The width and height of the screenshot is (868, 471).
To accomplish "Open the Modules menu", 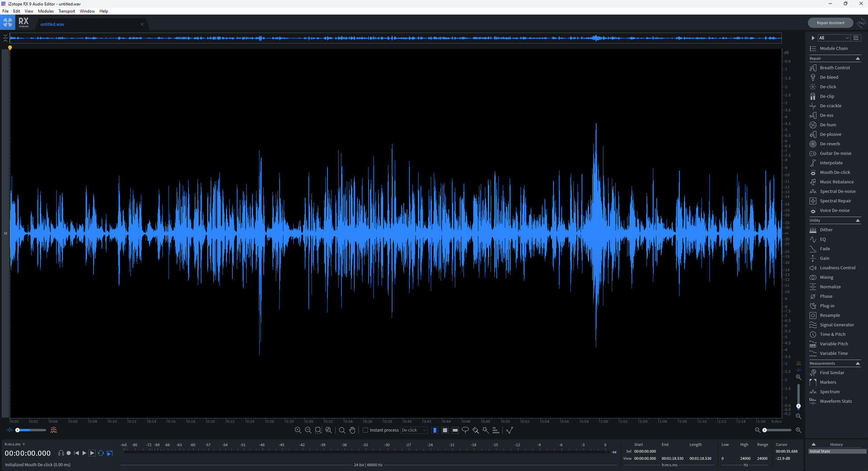I will coord(46,11).
